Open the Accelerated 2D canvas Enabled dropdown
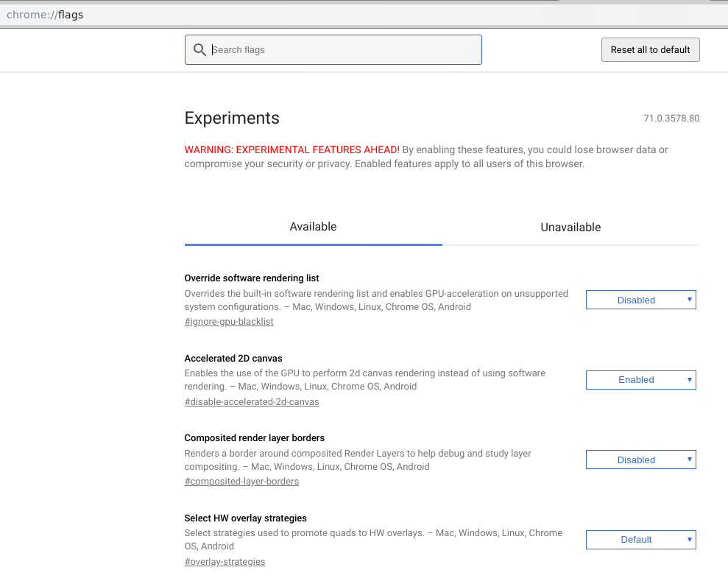728x584 pixels. (640, 380)
